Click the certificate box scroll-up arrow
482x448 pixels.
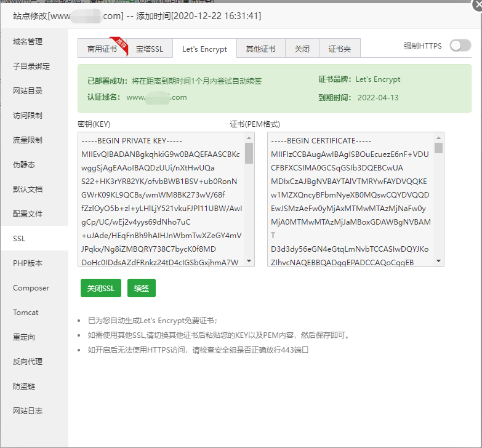[x=439, y=138]
